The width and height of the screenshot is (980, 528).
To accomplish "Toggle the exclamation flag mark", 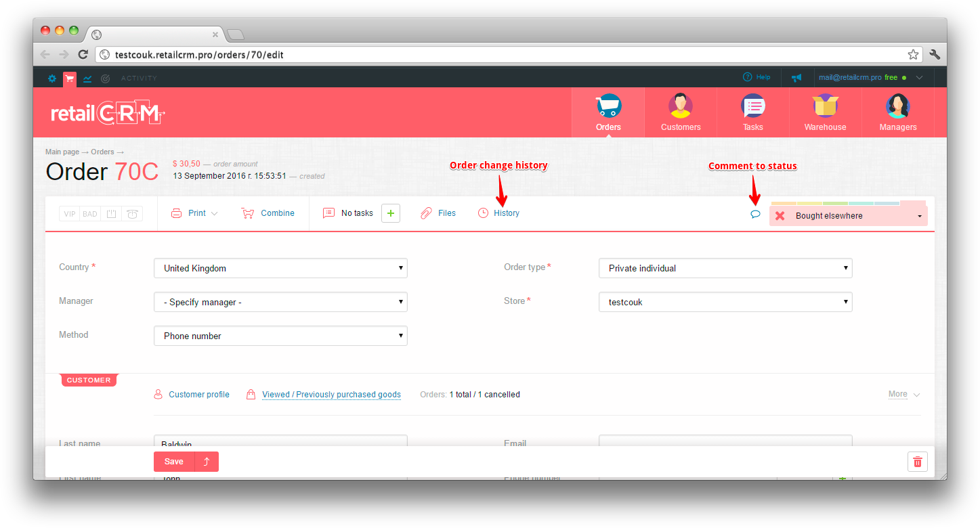I will coord(111,214).
